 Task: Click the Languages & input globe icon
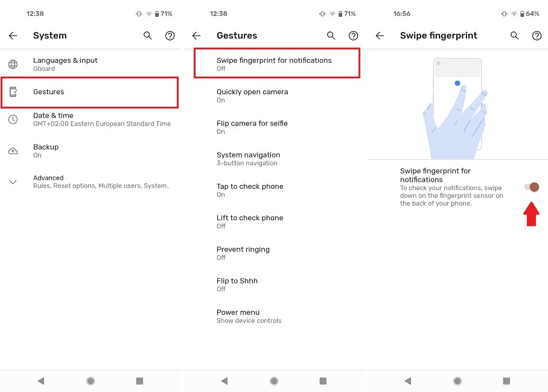coord(13,64)
